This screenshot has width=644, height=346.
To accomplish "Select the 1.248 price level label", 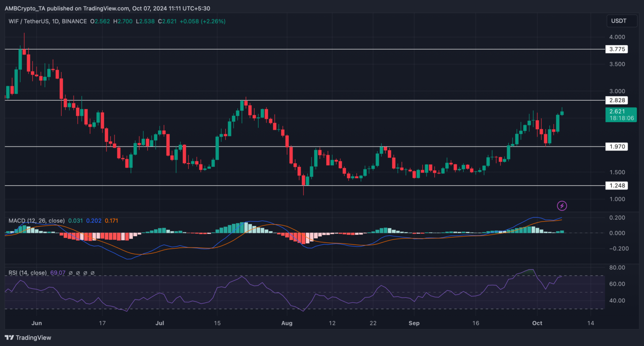I will (617, 185).
